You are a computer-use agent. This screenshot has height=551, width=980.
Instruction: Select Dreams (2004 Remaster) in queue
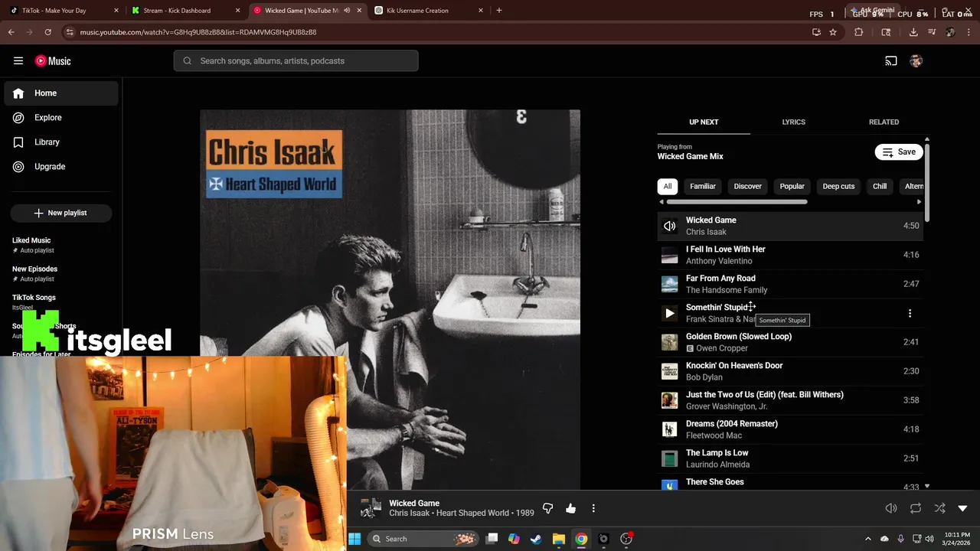coord(790,429)
